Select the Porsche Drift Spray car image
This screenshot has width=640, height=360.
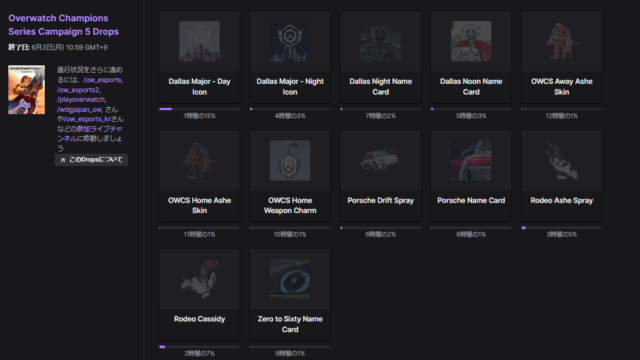click(x=380, y=160)
